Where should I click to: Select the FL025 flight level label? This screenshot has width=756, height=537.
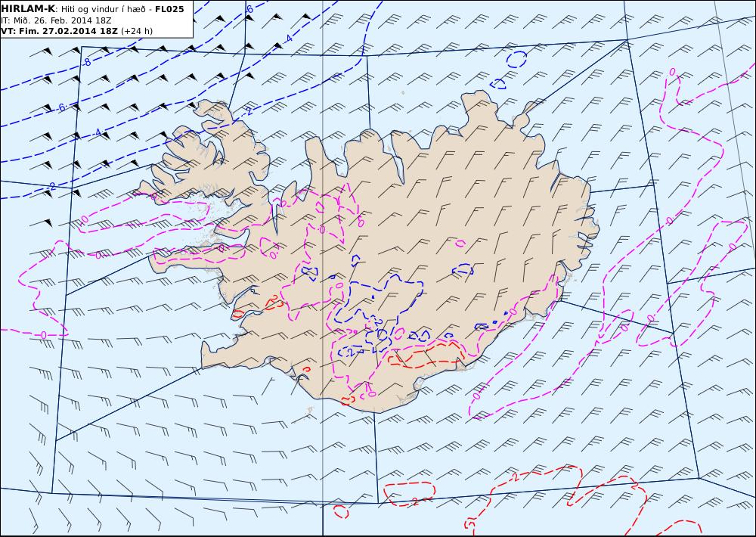click(x=169, y=9)
